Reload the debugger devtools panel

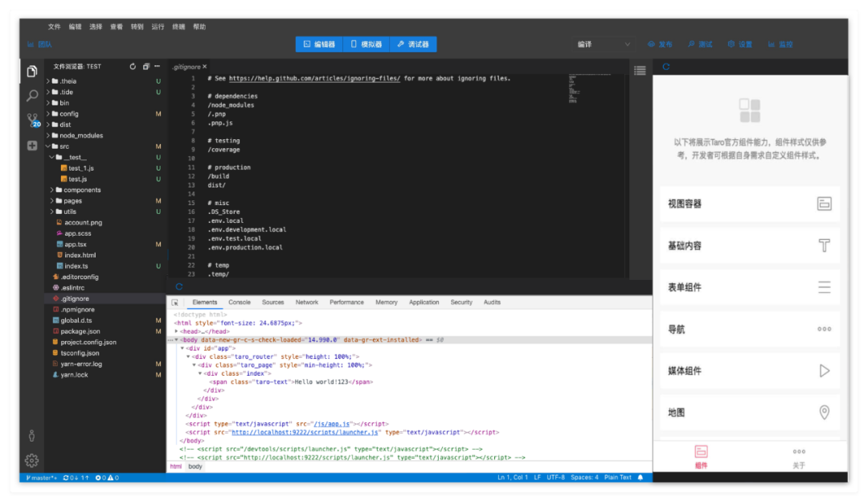[178, 287]
